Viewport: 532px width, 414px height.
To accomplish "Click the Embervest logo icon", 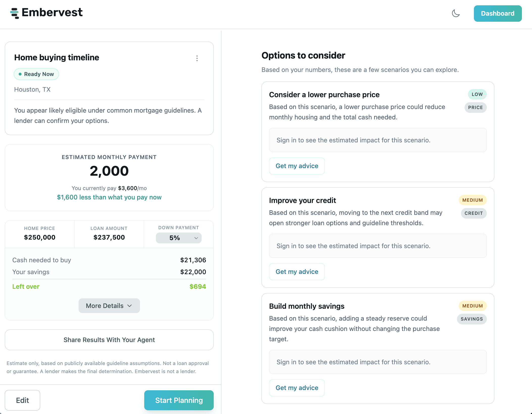I will (15, 13).
